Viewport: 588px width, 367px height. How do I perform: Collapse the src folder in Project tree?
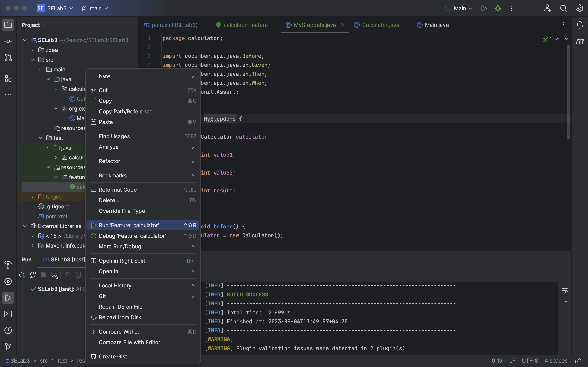point(33,60)
